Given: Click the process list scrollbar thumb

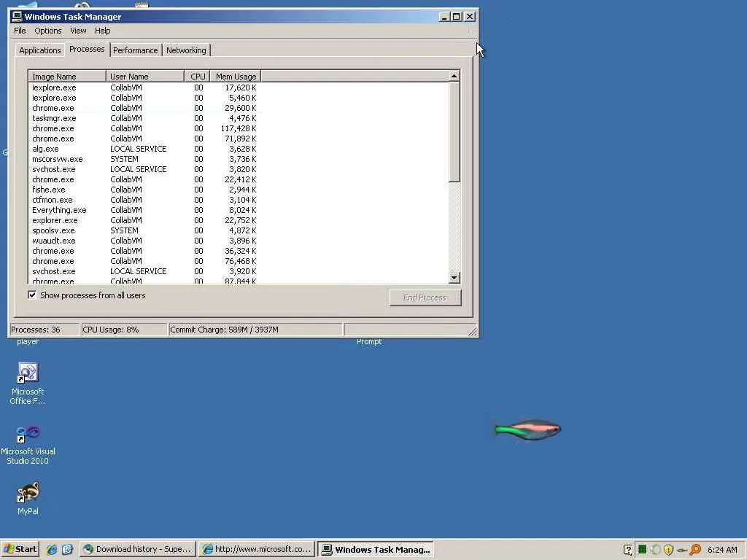Looking at the screenshot, I should (x=454, y=132).
